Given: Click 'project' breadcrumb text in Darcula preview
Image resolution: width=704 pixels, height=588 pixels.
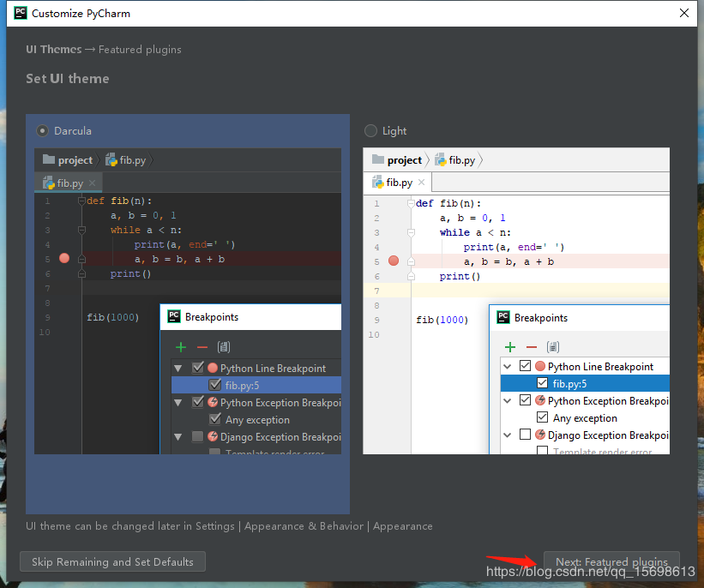Looking at the screenshot, I should (75, 160).
